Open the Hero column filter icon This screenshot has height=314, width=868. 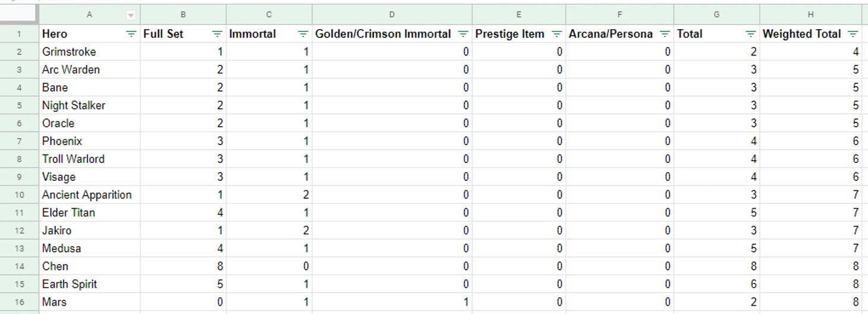pos(131,34)
